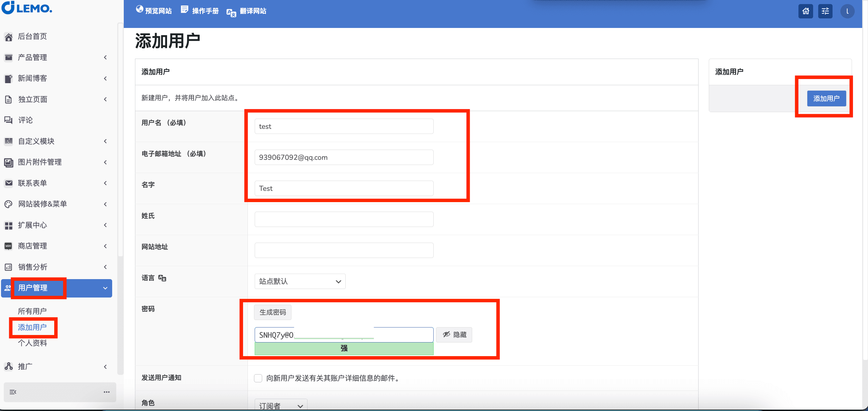Toggle password visibility with 隐藏 button
868x411 pixels.
454,335
